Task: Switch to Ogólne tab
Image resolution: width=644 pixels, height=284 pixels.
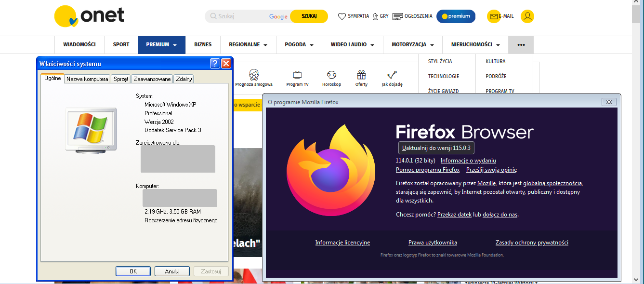Action: click(53, 78)
